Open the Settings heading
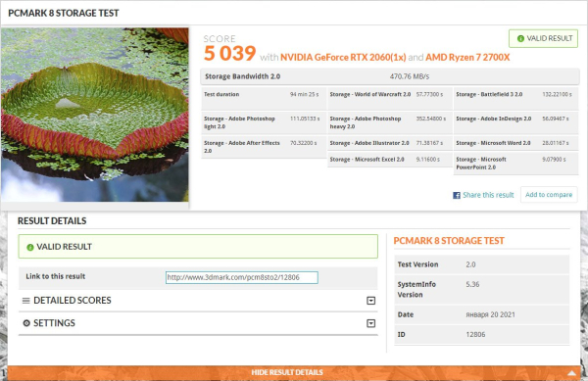The image size is (588, 381). click(x=54, y=323)
